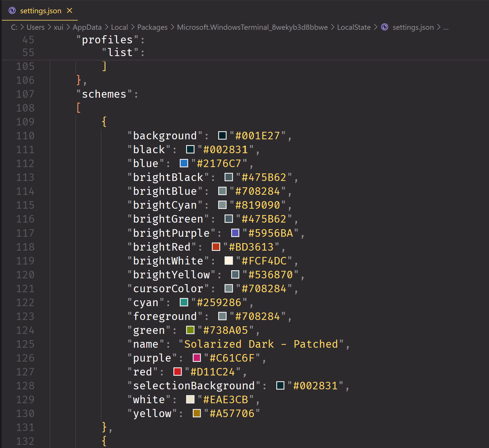Viewport: 489px width, 448px height.
Task: Open color picker for yellow #A57706
Action: [x=197, y=413]
